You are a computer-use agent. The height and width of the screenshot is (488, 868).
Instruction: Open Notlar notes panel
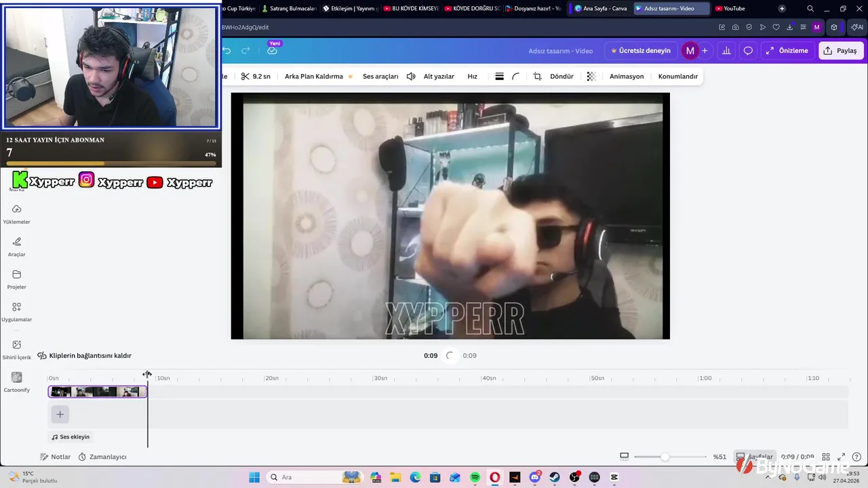55,457
